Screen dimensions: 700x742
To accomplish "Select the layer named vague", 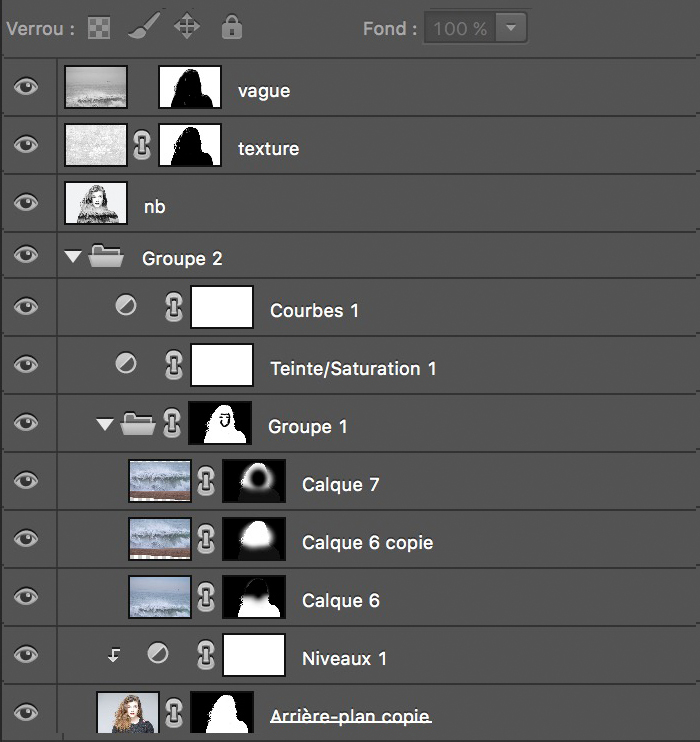I will point(264,91).
